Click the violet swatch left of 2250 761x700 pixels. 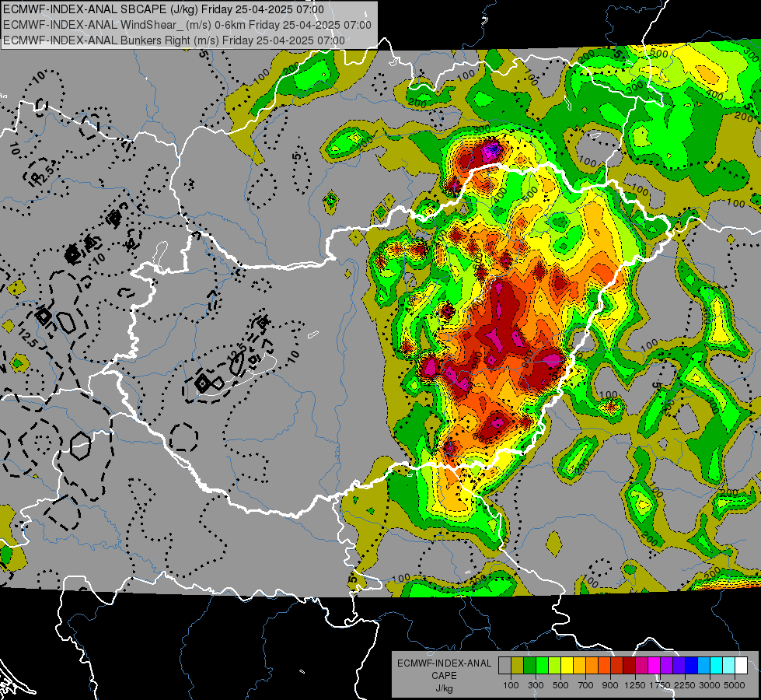click(679, 666)
